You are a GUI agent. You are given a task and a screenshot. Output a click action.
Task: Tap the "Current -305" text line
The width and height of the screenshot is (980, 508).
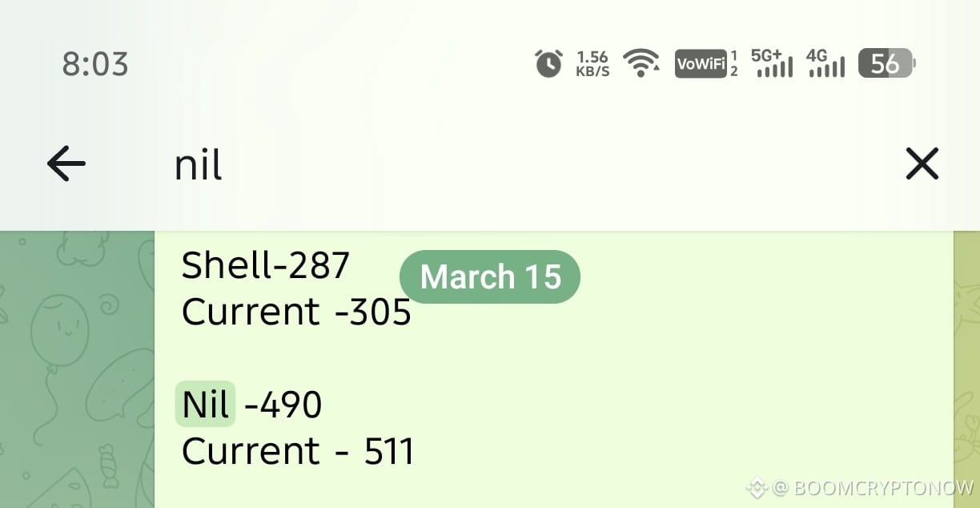click(296, 312)
